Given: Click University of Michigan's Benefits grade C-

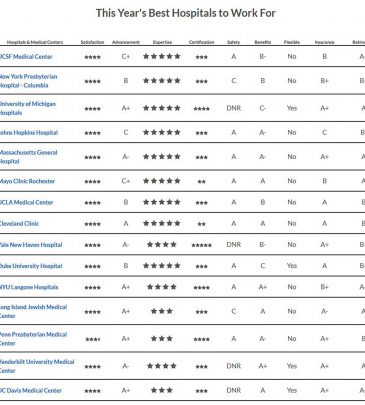Looking at the screenshot, I should pyautogui.click(x=263, y=108).
